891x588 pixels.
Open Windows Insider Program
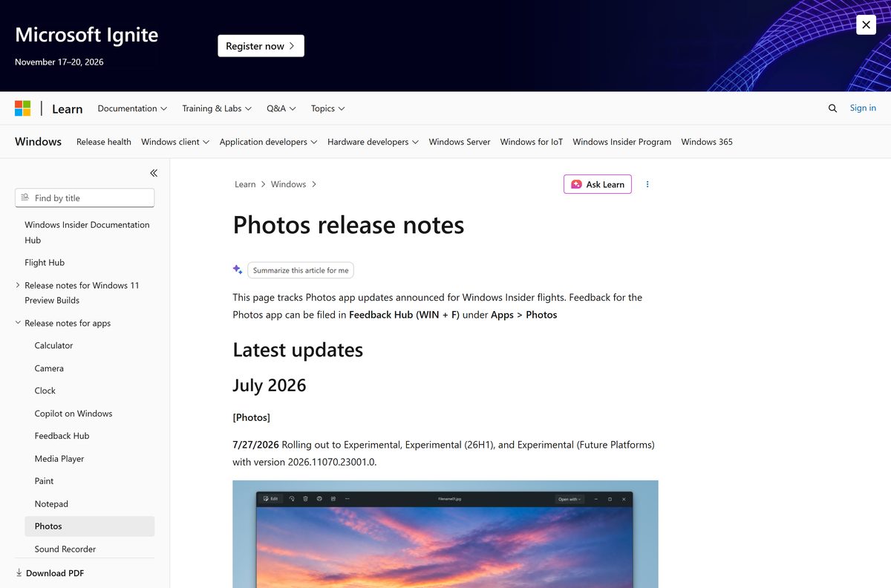coord(622,142)
